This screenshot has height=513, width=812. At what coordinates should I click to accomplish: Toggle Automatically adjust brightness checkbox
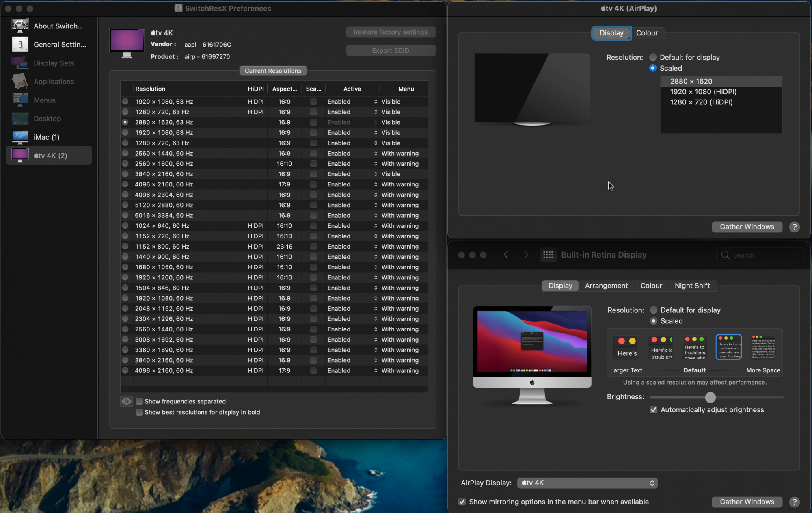coord(653,410)
